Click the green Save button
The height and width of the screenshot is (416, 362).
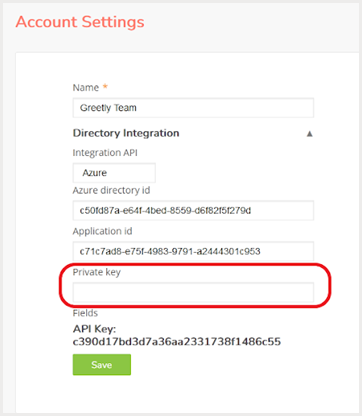pyautogui.click(x=102, y=365)
